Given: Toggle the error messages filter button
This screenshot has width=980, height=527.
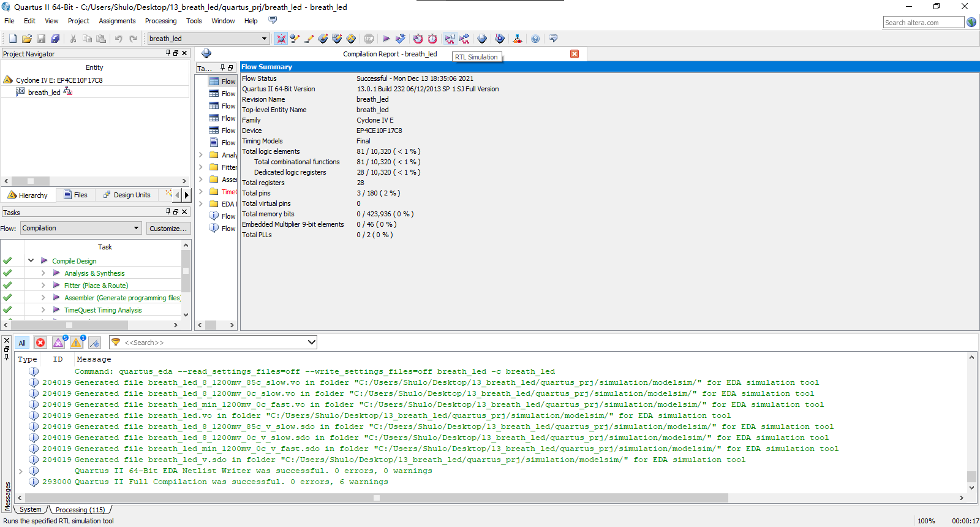Looking at the screenshot, I should [40, 343].
